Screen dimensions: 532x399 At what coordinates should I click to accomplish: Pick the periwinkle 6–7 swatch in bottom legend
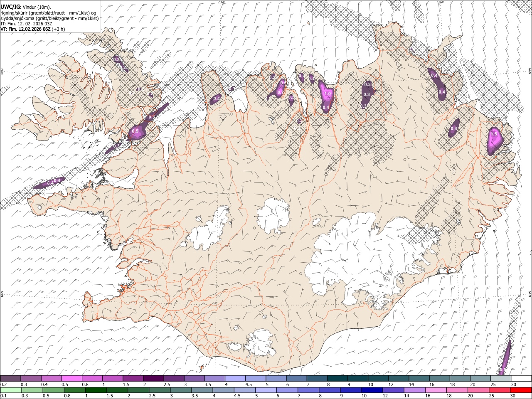coord(288,390)
